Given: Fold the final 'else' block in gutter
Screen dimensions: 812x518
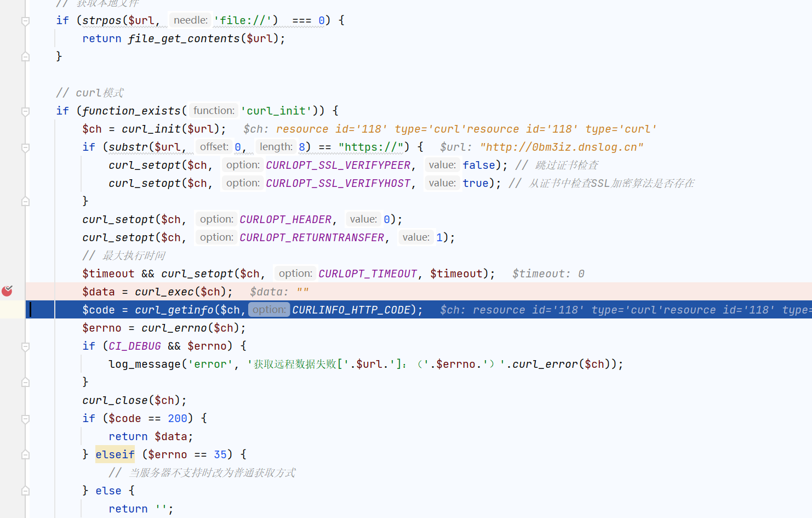Looking at the screenshot, I should 25,491.
